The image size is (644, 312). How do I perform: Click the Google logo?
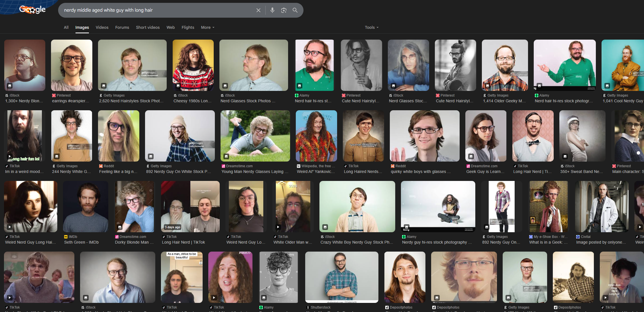pyautogui.click(x=32, y=10)
